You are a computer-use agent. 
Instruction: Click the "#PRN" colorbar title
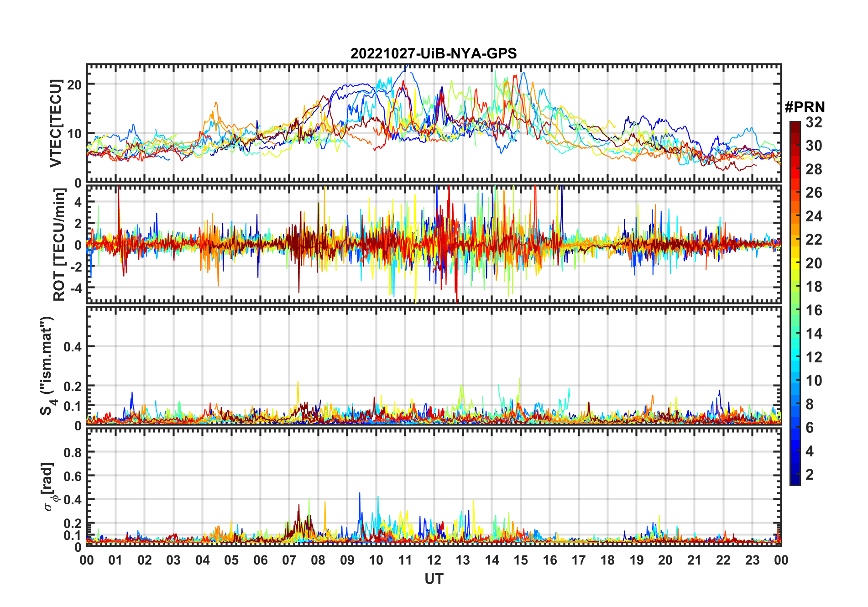[805, 107]
